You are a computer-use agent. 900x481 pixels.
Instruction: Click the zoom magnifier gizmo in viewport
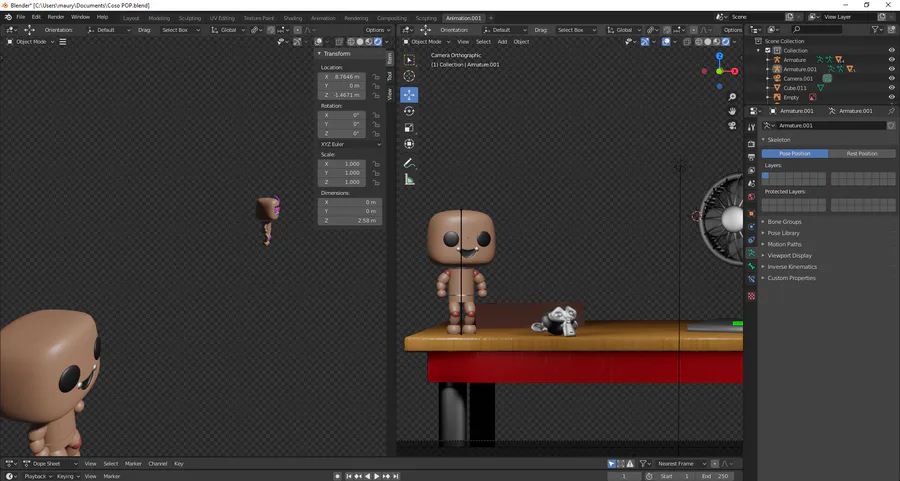point(732,97)
